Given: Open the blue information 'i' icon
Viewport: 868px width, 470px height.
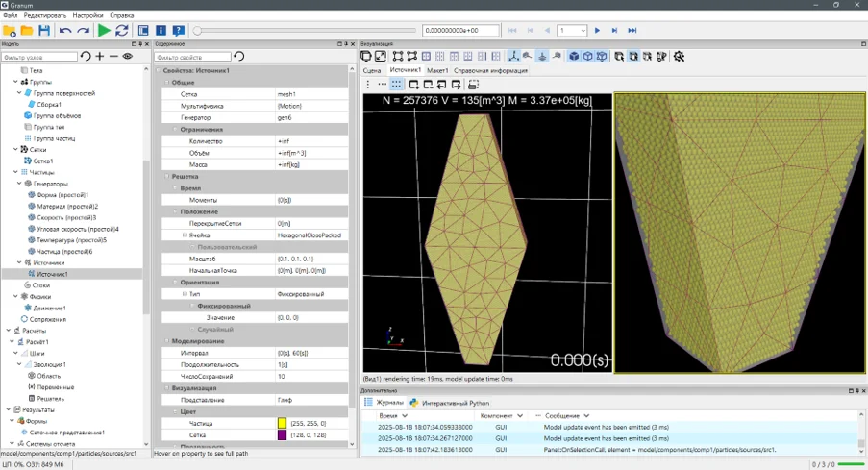Looking at the screenshot, I should pyautogui.click(x=161, y=31).
